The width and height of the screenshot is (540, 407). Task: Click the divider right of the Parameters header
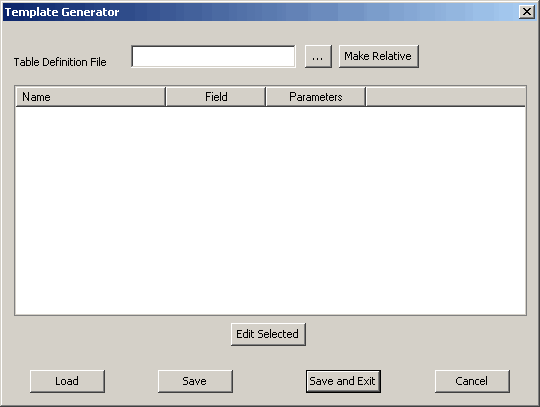[366, 97]
